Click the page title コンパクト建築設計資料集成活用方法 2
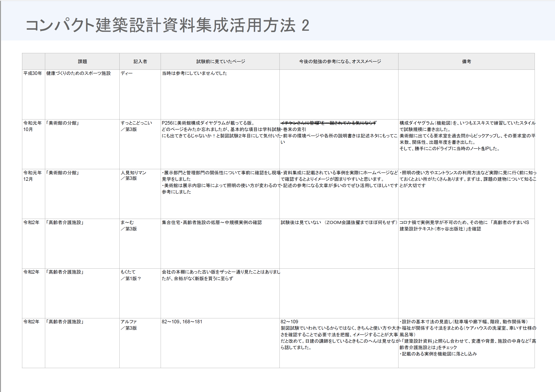 pos(167,25)
